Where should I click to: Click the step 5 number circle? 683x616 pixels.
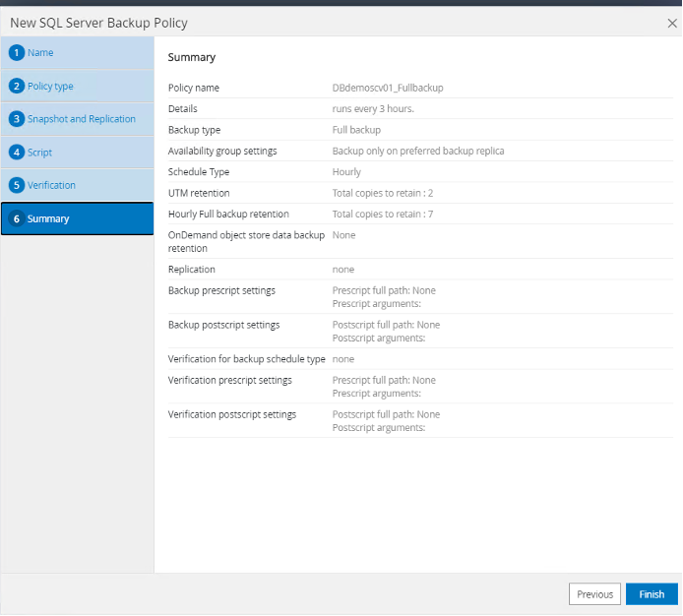click(17, 185)
